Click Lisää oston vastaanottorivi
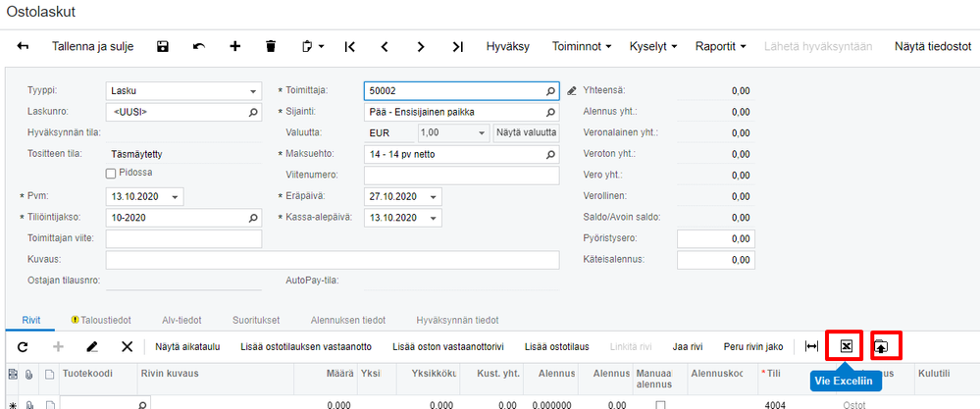 pyautogui.click(x=448, y=346)
